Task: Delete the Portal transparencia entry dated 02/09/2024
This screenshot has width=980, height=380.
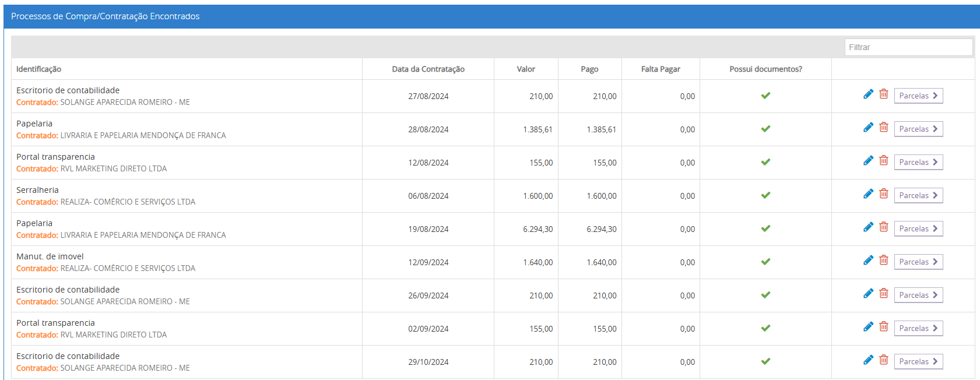Action: point(884,327)
